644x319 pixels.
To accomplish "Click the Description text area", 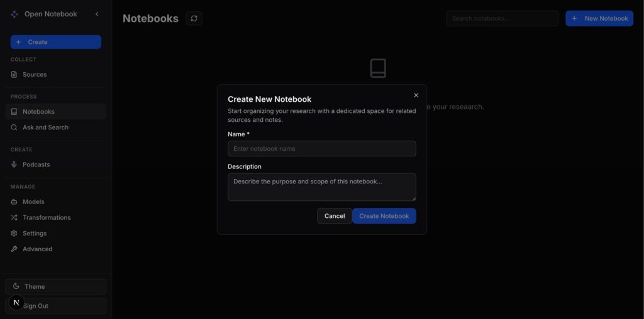I will (x=321, y=187).
